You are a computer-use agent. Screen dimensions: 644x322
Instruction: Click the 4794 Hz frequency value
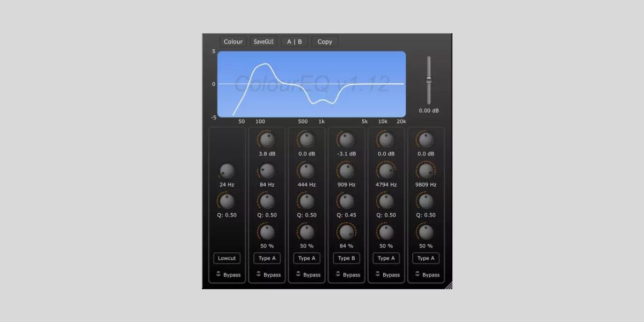386,185
